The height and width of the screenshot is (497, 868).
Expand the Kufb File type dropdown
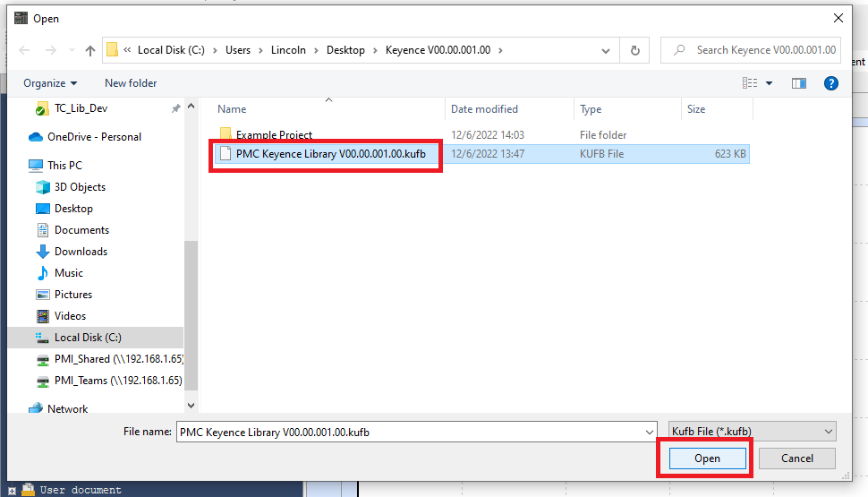coord(753,432)
